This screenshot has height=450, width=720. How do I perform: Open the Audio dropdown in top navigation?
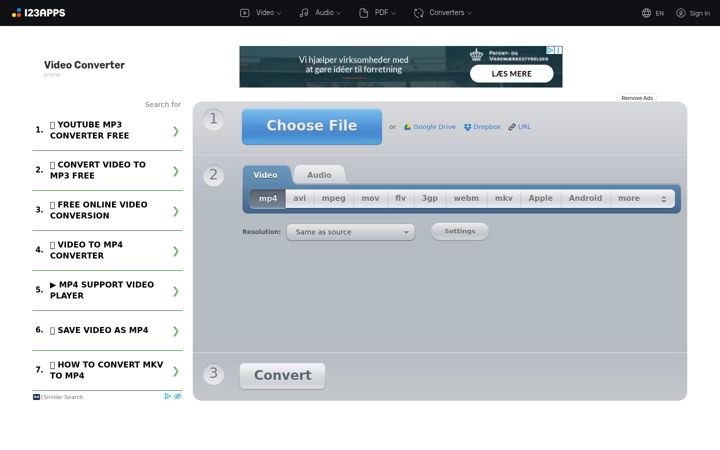(x=320, y=13)
